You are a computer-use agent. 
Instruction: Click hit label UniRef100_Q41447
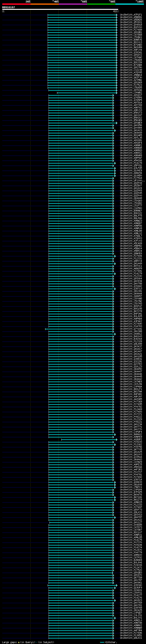coord(131,351)
